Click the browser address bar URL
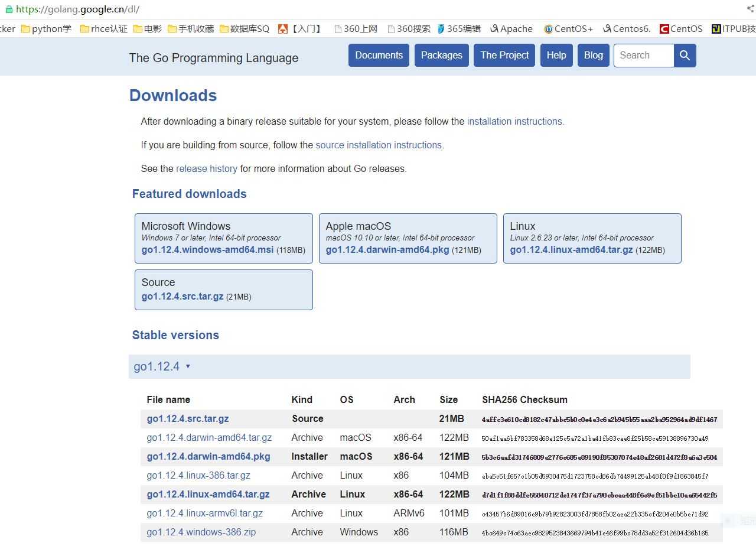This screenshot has width=756, height=546. (78, 9)
